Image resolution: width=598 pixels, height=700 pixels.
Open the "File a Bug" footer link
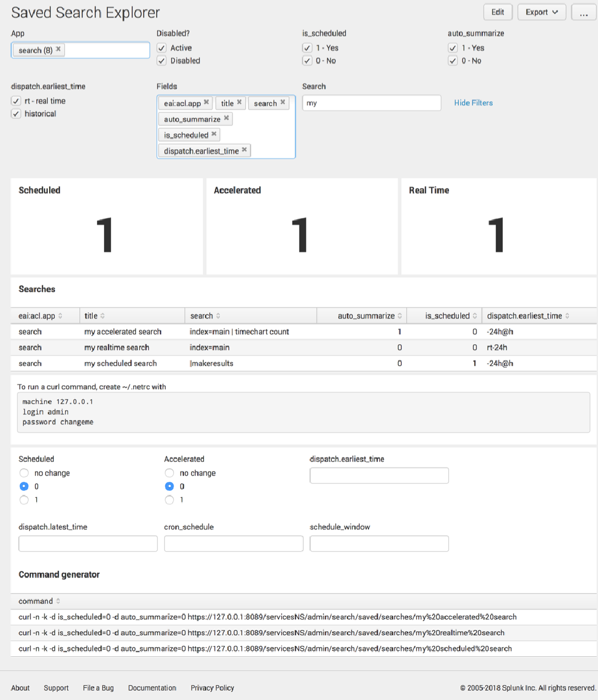(x=98, y=688)
